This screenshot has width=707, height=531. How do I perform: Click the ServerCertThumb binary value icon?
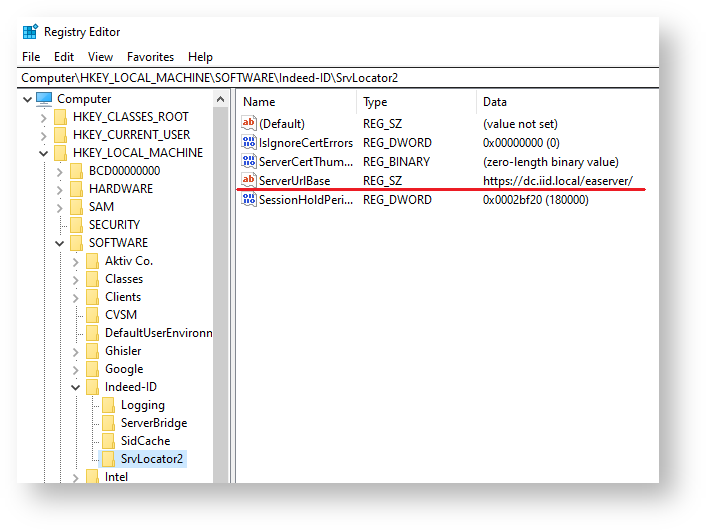pos(249,162)
